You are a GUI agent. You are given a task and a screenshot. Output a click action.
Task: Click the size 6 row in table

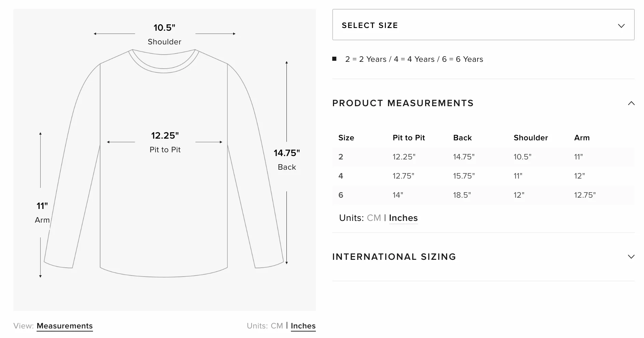click(x=483, y=195)
